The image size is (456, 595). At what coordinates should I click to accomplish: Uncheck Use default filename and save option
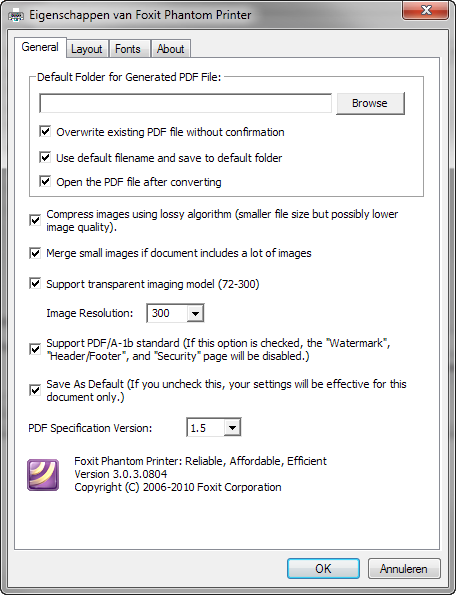pyautogui.click(x=45, y=157)
